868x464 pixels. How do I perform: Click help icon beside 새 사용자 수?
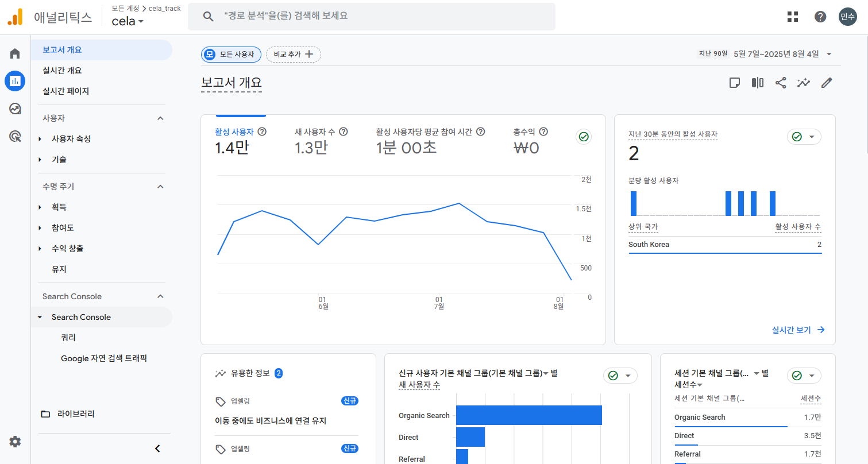(x=344, y=132)
